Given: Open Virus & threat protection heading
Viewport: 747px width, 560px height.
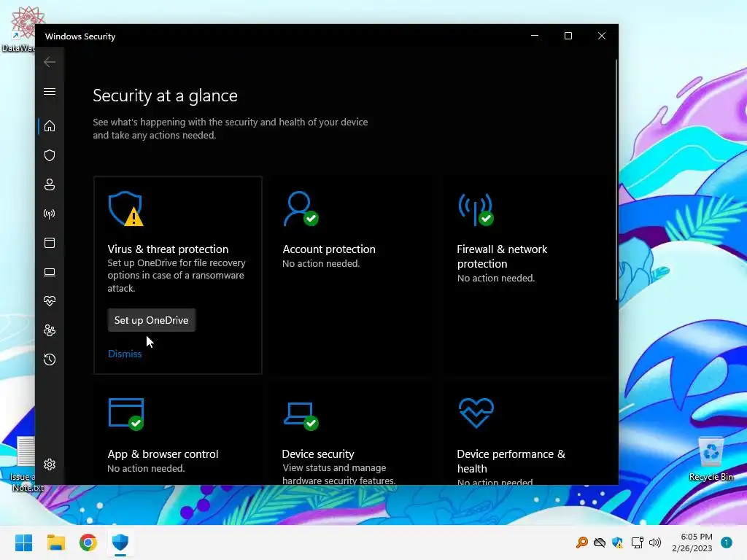Looking at the screenshot, I should point(168,249).
